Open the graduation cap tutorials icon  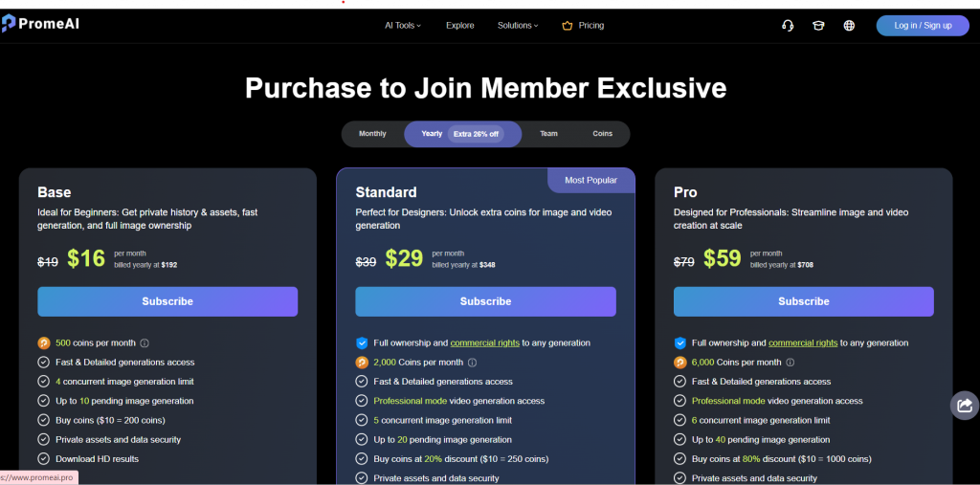tap(818, 26)
